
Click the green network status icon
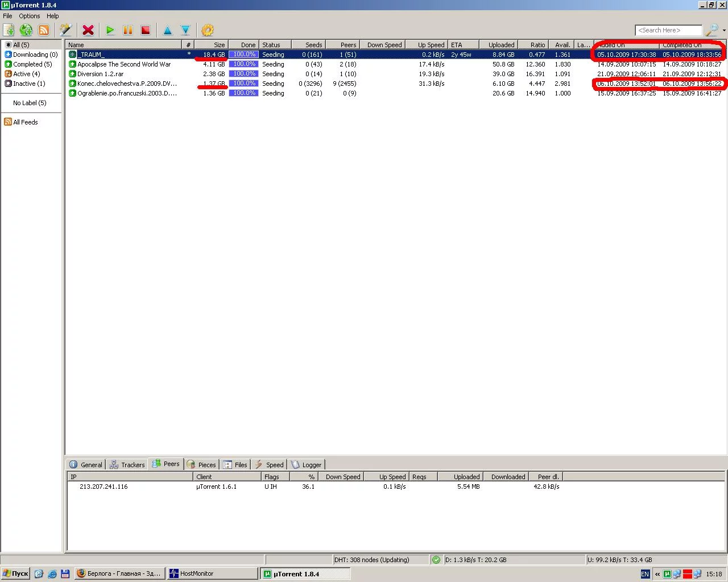coord(436,560)
